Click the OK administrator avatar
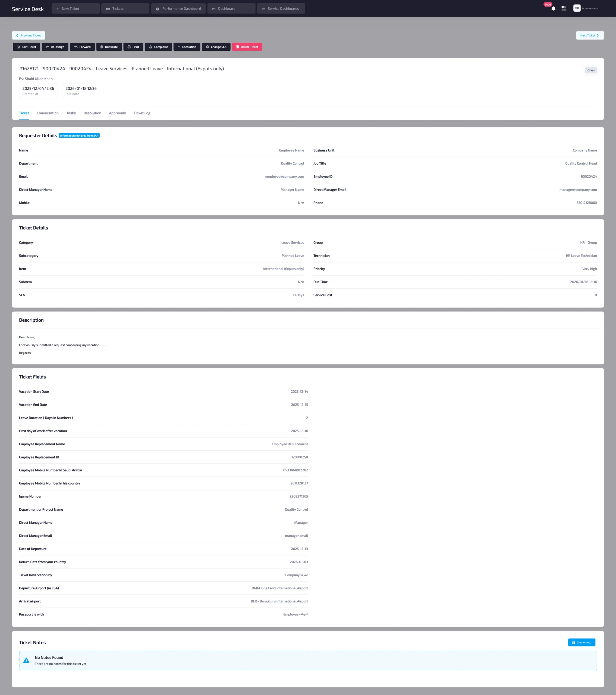Viewport: 616px width, 695px height. point(577,8)
